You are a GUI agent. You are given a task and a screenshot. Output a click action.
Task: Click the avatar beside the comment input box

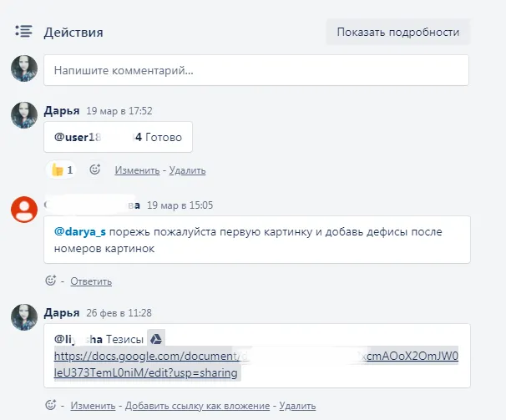coord(24,68)
